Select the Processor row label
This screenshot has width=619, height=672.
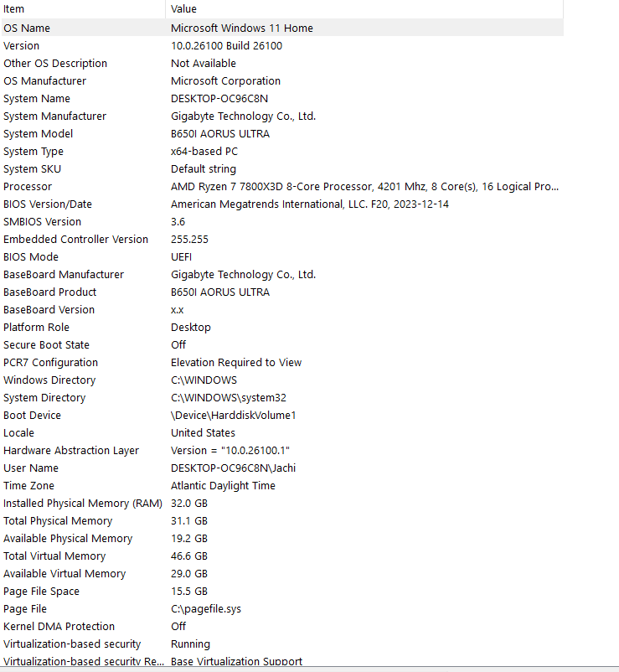click(x=28, y=186)
